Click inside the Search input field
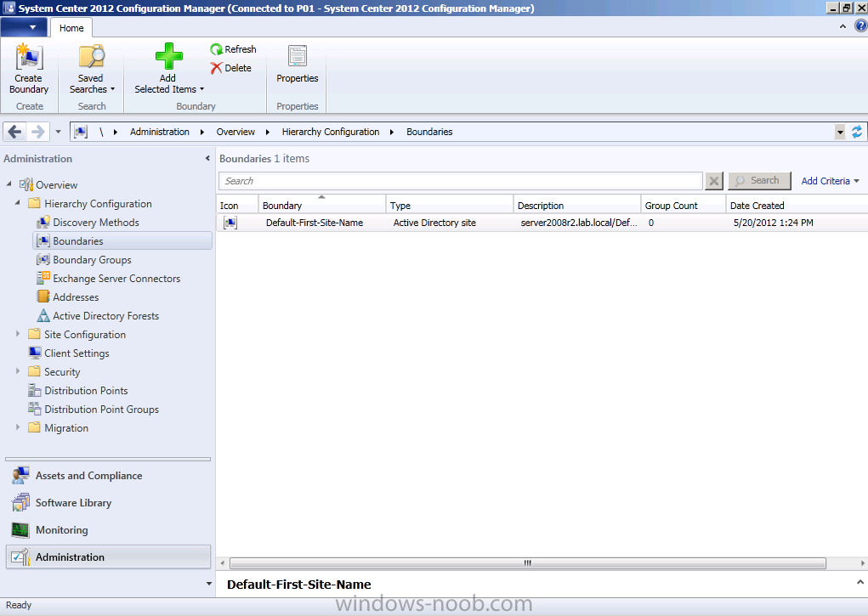The width and height of the screenshot is (868, 616). [461, 181]
